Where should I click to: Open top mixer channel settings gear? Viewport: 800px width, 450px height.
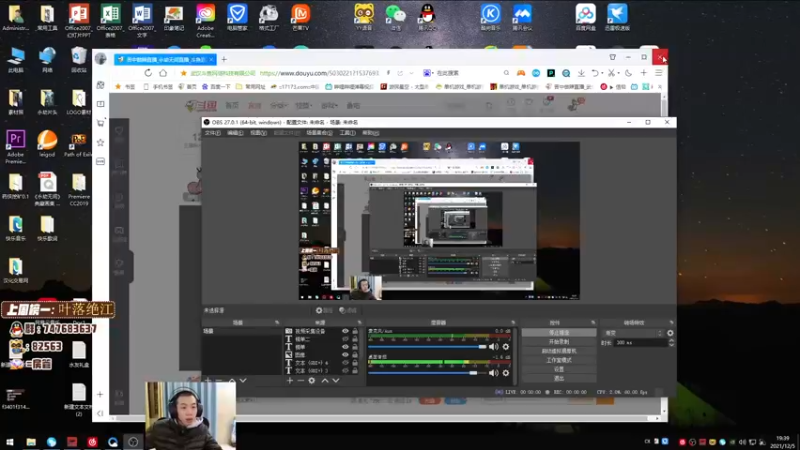[506, 347]
